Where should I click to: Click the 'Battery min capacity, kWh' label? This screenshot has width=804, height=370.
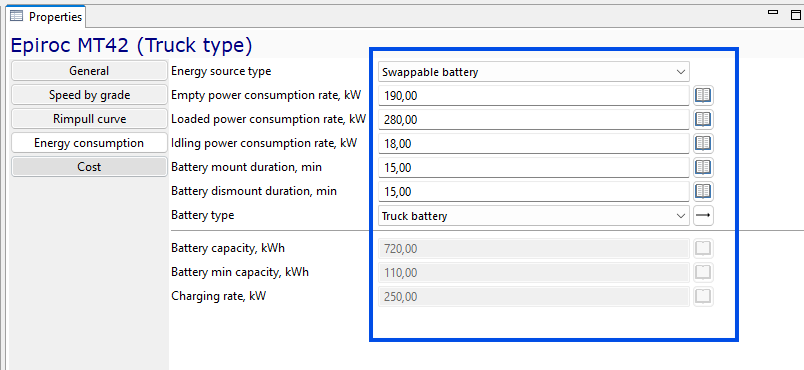[x=240, y=272]
